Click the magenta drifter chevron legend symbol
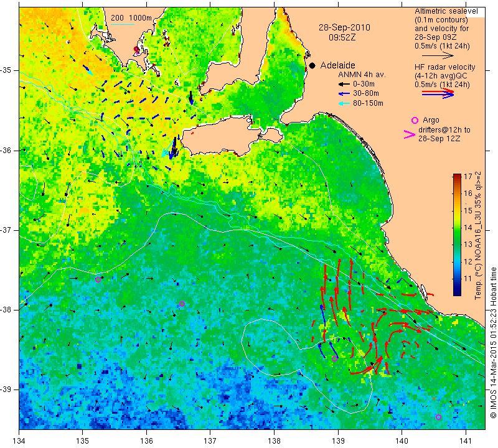The image size is (498, 448). (410, 134)
